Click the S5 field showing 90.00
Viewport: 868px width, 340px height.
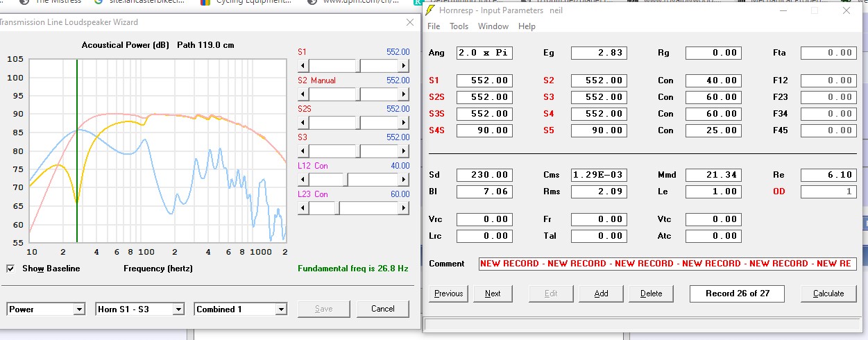coord(599,130)
